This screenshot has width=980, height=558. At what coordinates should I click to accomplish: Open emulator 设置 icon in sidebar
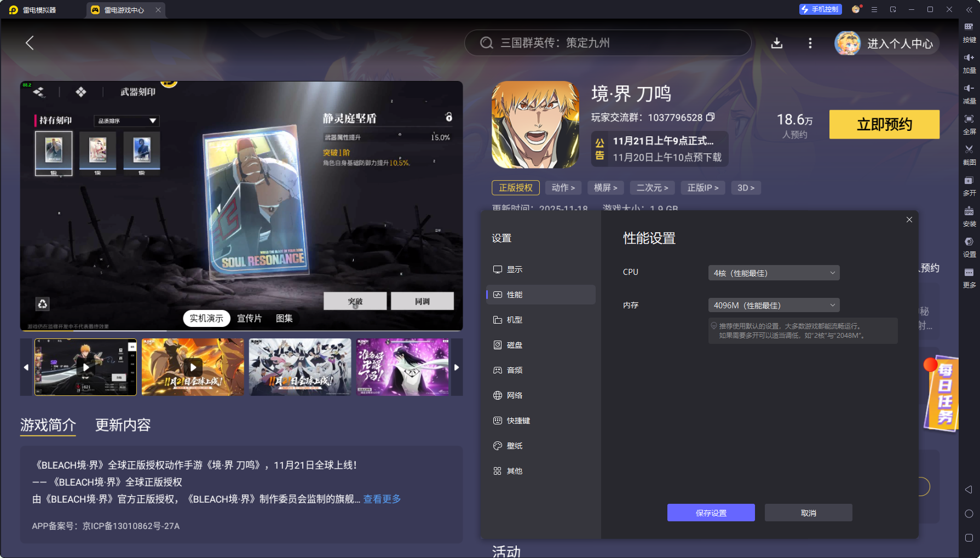[969, 245]
